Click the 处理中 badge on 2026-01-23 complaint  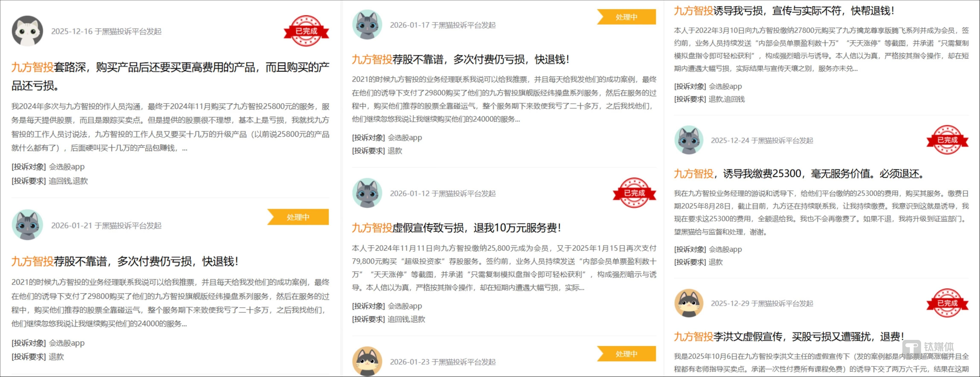[x=627, y=354]
